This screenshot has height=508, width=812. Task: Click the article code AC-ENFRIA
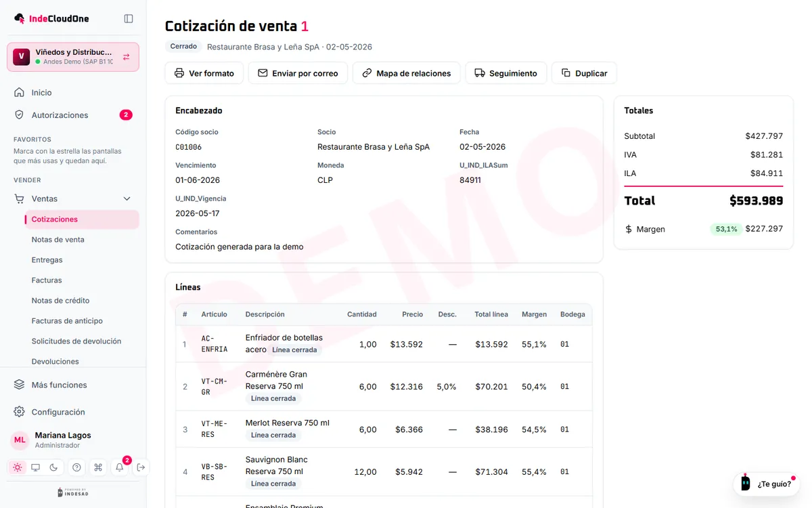(x=215, y=344)
